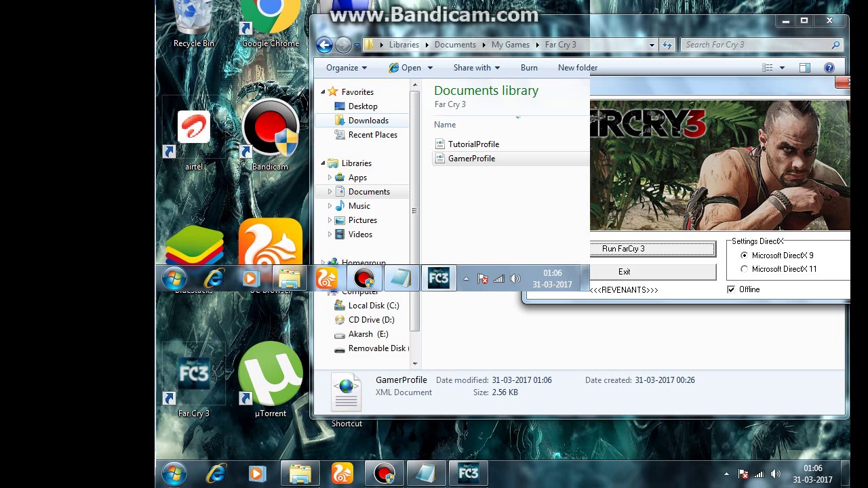Open Windows Media Player from main bottom taskbar

point(256,474)
